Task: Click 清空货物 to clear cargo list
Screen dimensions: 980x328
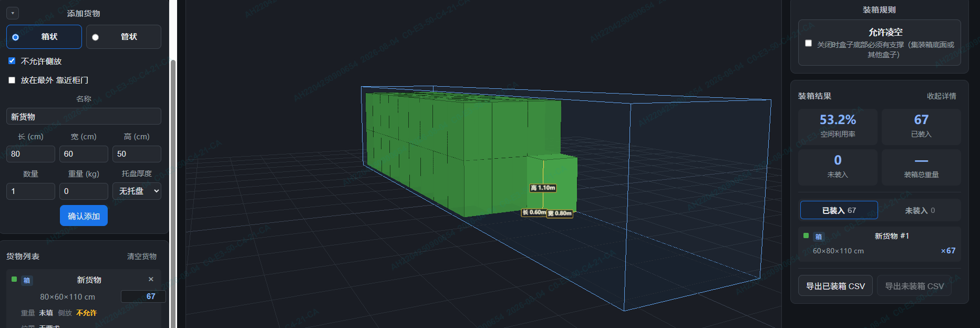Action: pyautogui.click(x=142, y=257)
